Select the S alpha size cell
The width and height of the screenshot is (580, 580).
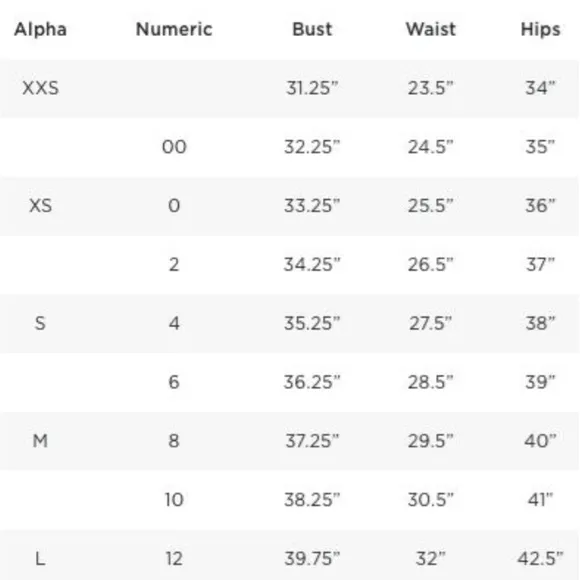pos(40,323)
